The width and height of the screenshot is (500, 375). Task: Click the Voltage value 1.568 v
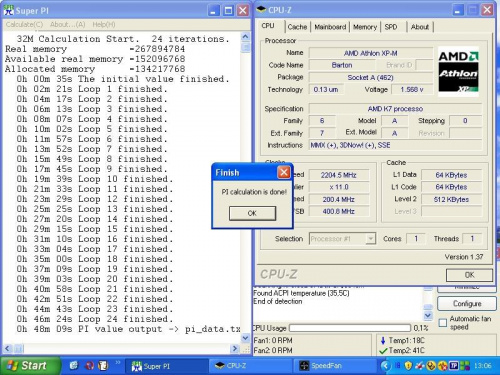click(x=412, y=90)
